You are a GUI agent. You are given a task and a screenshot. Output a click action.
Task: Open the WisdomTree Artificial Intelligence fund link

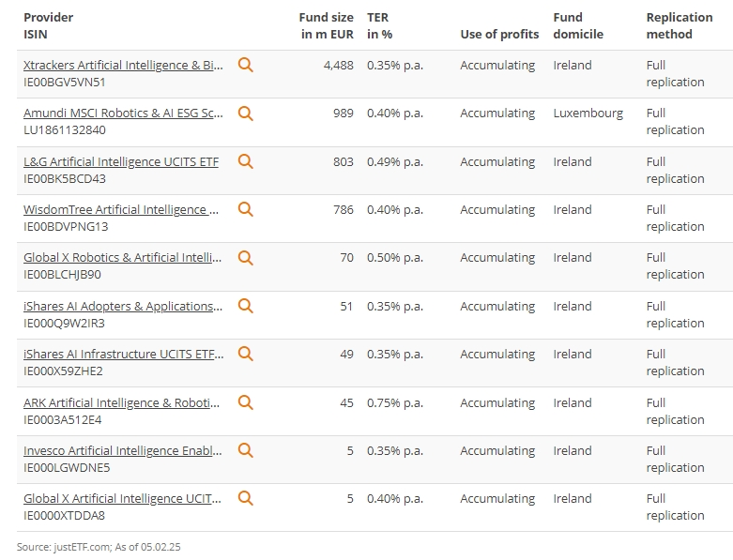[121, 210]
